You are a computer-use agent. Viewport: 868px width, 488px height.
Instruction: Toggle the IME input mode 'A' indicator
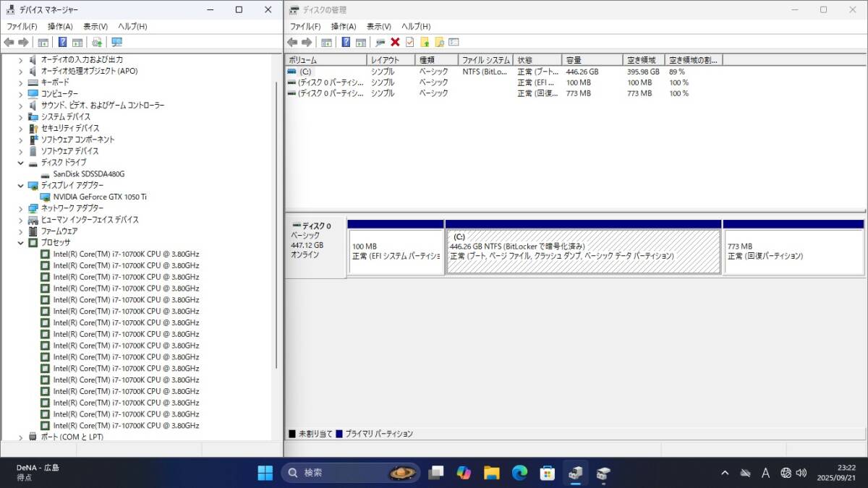tap(765, 473)
